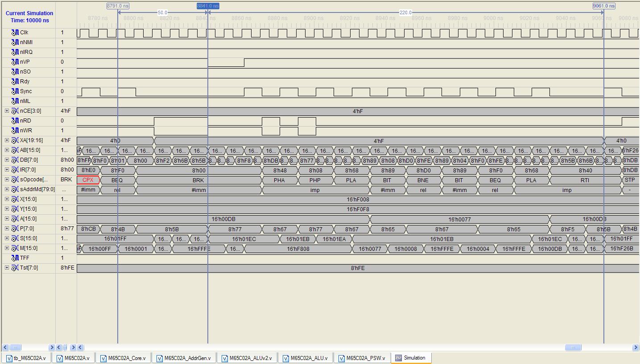Expand the nCE[3:0] bus
The height and width of the screenshot is (364, 640).
pyautogui.click(x=7, y=111)
